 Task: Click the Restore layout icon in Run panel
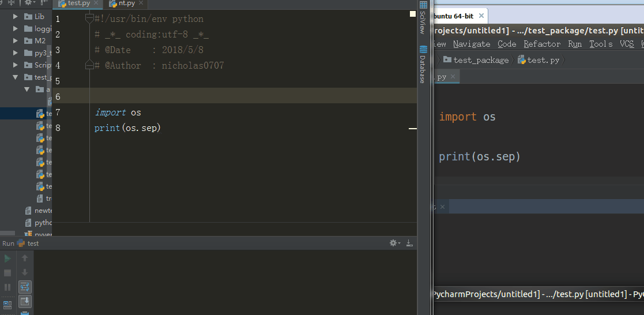coord(7,305)
